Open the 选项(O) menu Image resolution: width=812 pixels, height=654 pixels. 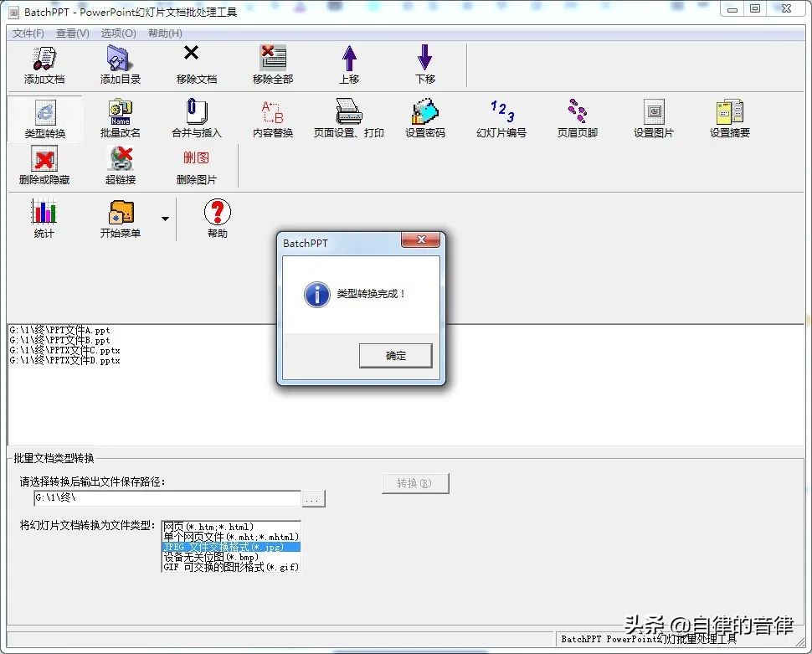tap(119, 33)
